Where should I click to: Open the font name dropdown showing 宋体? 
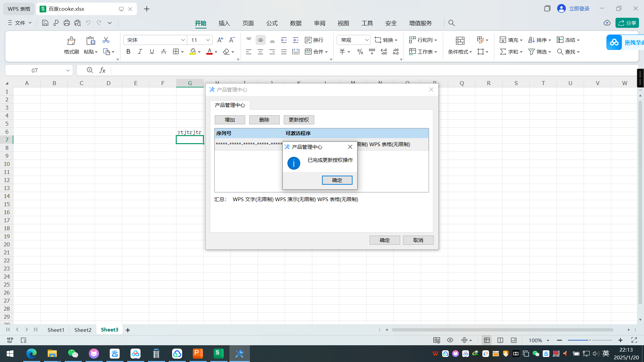coord(155,40)
